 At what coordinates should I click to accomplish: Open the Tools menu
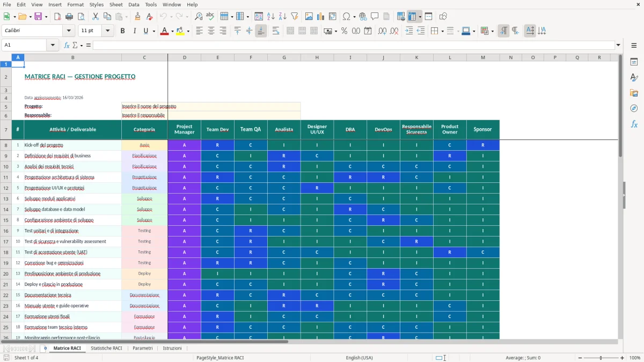click(x=151, y=4)
